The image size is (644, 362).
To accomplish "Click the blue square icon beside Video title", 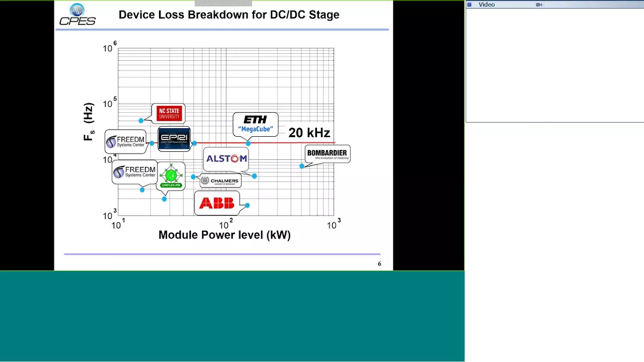I will point(469,5).
